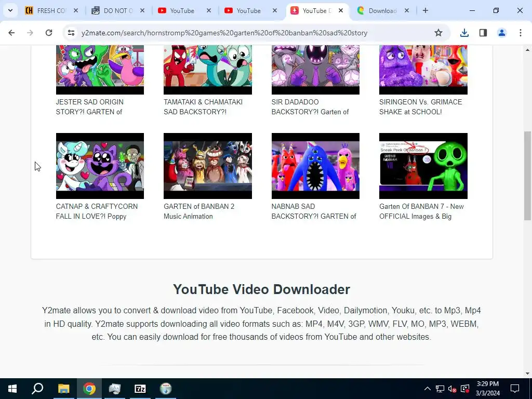Viewport: 532px width, 399px height.
Task: Click the YouTube Video Downloader heading
Action: [x=262, y=289]
